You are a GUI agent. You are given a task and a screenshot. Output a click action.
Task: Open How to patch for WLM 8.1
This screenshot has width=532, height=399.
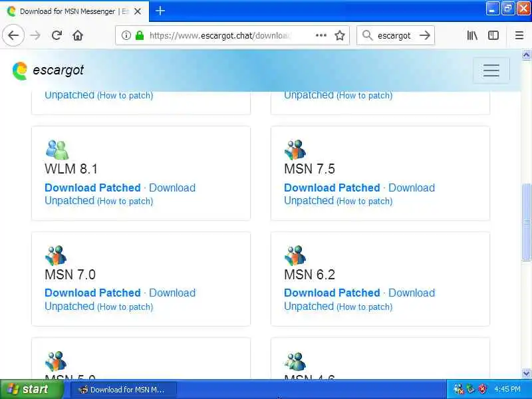pyautogui.click(x=125, y=201)
